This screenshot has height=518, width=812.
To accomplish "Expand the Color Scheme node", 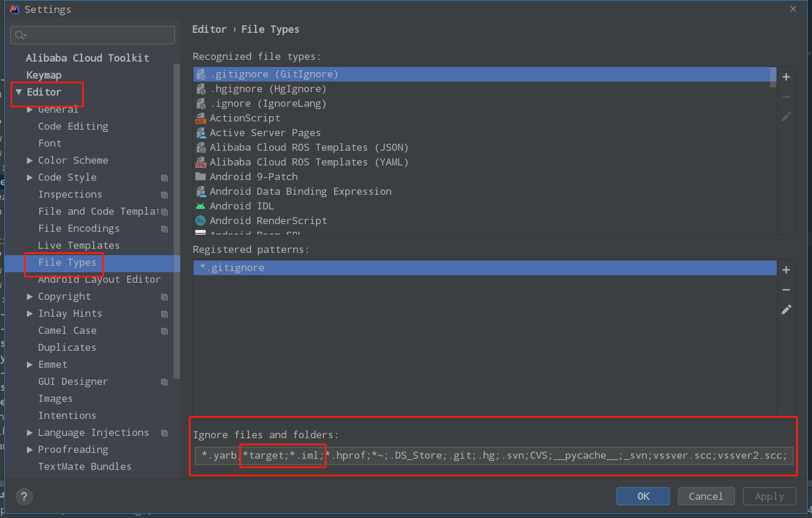I will click(30, 161).
